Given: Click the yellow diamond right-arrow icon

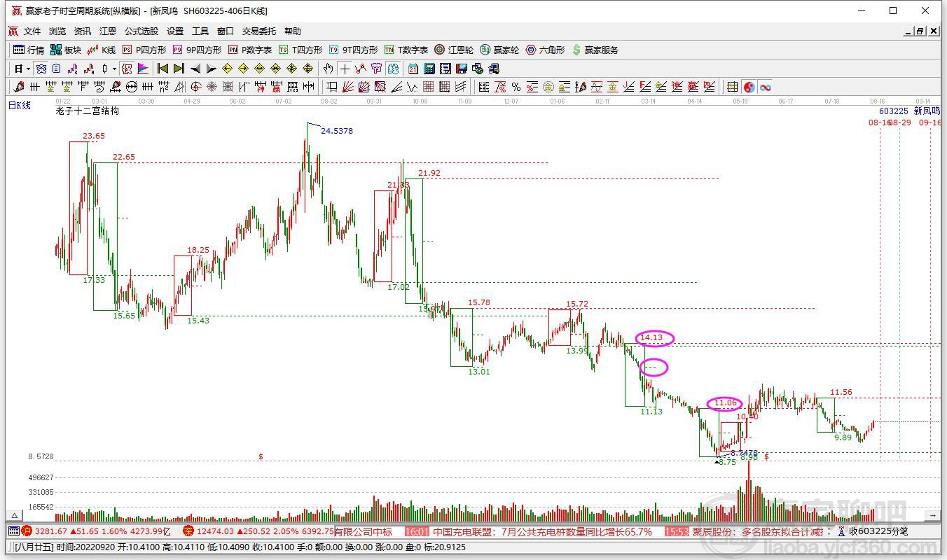Looking at the screenshot, I should click(243, 69).
